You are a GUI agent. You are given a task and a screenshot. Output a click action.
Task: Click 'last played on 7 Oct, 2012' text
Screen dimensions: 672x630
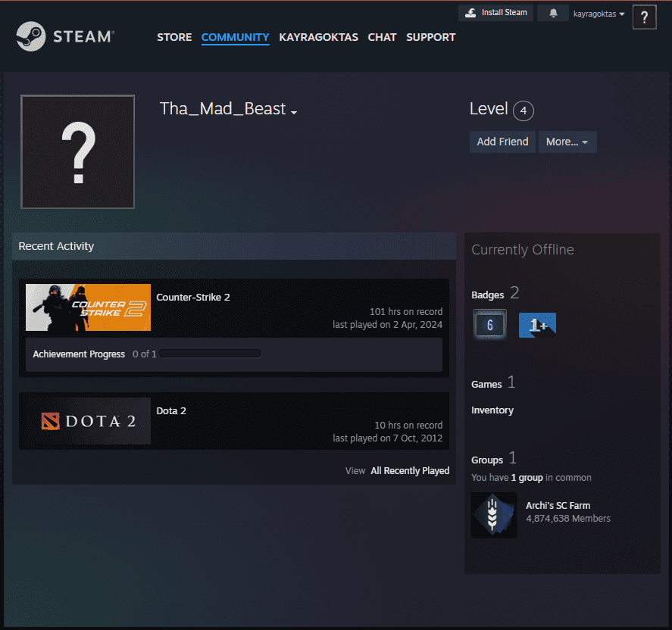pyautogui.click(x=387, y=438)
